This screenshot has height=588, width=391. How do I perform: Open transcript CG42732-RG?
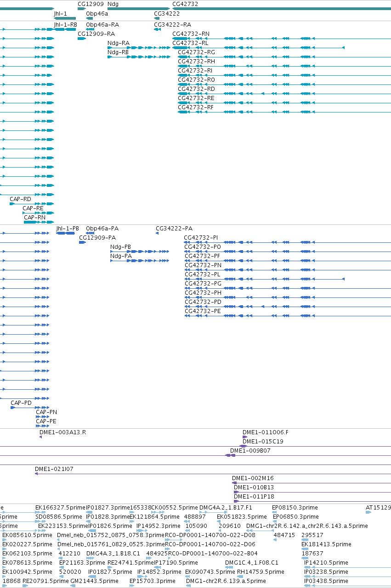pyautogui.click(x=196, y=52)
